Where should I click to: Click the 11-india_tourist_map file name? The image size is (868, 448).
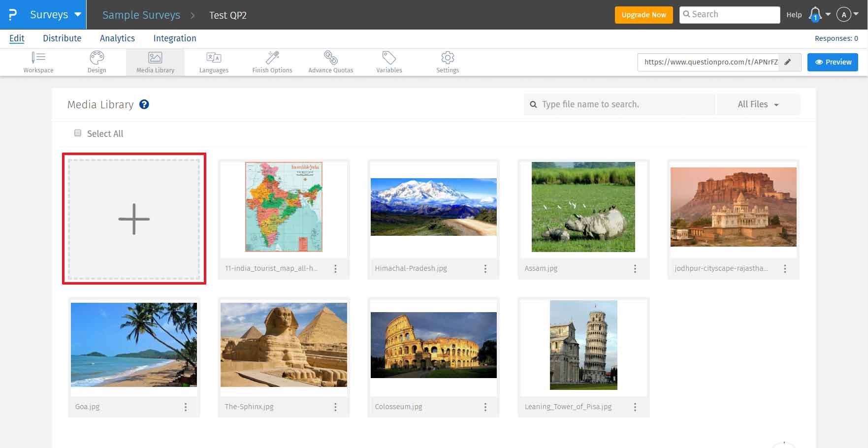(271, 269)
